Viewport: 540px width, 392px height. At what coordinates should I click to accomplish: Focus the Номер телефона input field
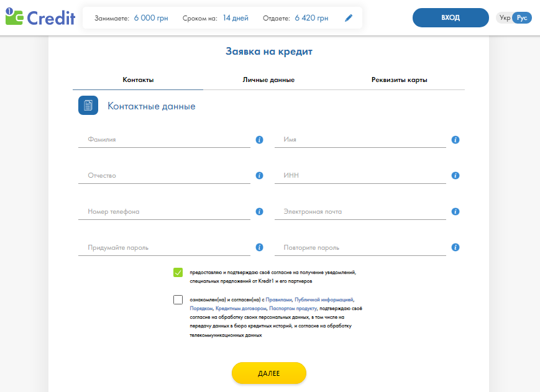pyautogui.click(x=164, y=212)
